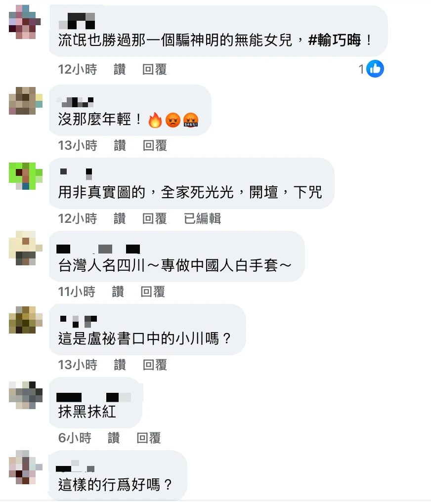Reply to the 沒那麼年輕 comment
The image size is (431, 504).
(155, 146)
